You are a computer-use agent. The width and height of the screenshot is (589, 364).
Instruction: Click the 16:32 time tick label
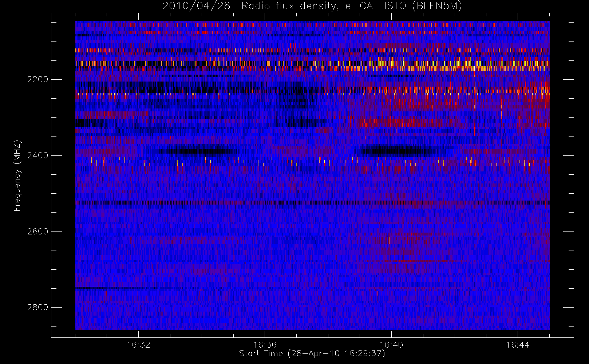coord(138,345)
